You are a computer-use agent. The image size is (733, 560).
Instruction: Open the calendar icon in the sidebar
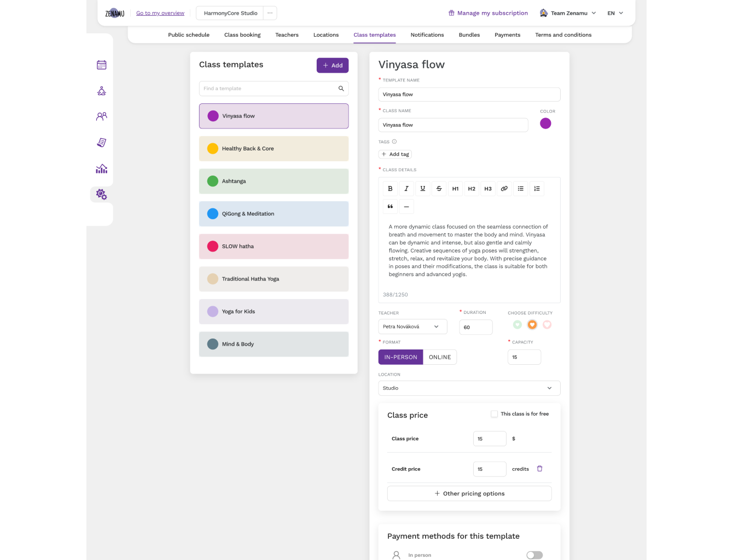click(101, 65)
